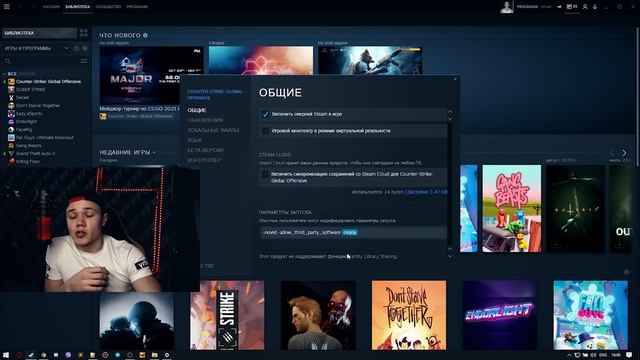The width and height of the screenshot is (640, 360).
Task: Open the advanced filter sliders icon
Action: tap(84, 61)
